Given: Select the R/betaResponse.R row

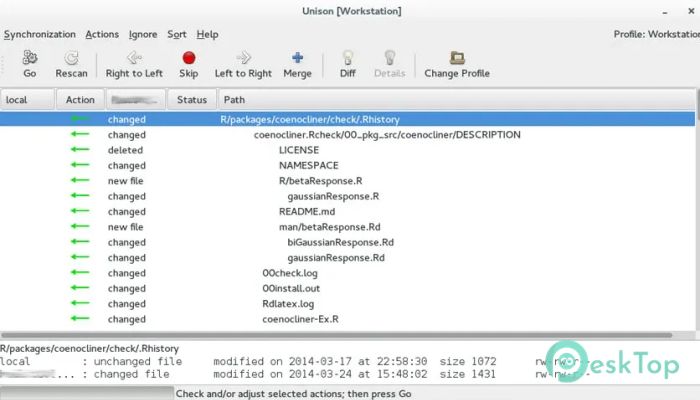Looking at the screenshot, I should pyautogui.click(x=347, y=181).
